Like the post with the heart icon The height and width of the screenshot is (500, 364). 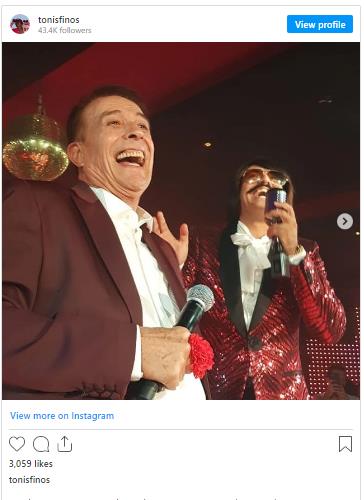(17, 444)
